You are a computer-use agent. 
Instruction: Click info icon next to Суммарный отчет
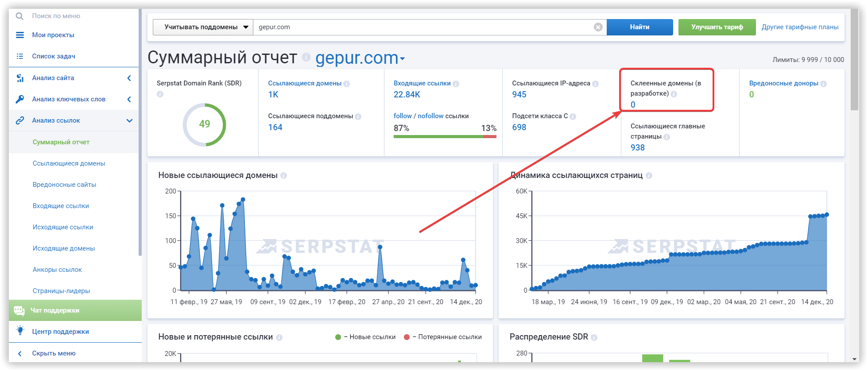(x=306, y=57)
